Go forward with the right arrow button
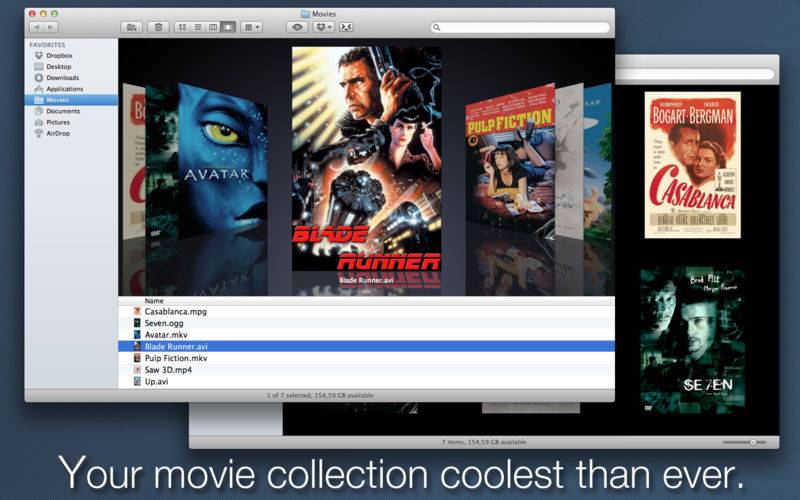 tap(51, 27)
